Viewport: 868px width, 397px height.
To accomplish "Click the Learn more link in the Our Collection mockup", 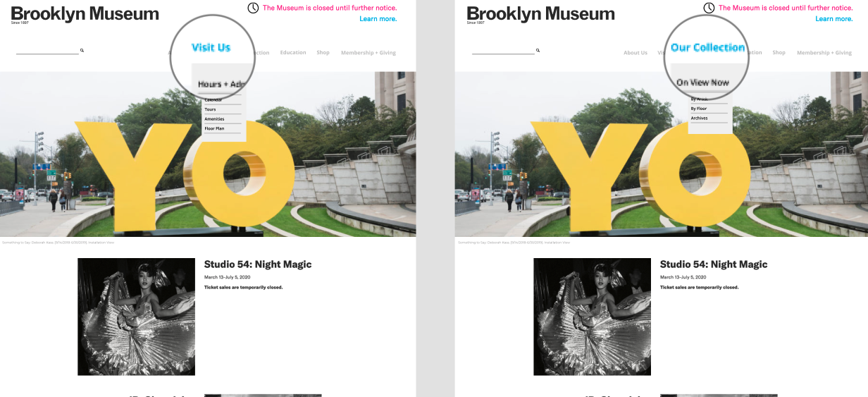I will click(834, 18).
